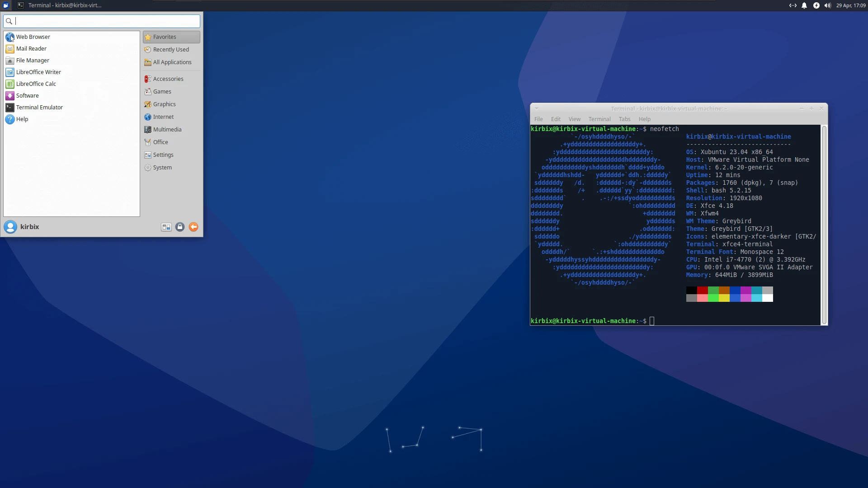The width and height of the screenshot is (868, 488).
Task: Open the Software application
Action: coord(27,95)
